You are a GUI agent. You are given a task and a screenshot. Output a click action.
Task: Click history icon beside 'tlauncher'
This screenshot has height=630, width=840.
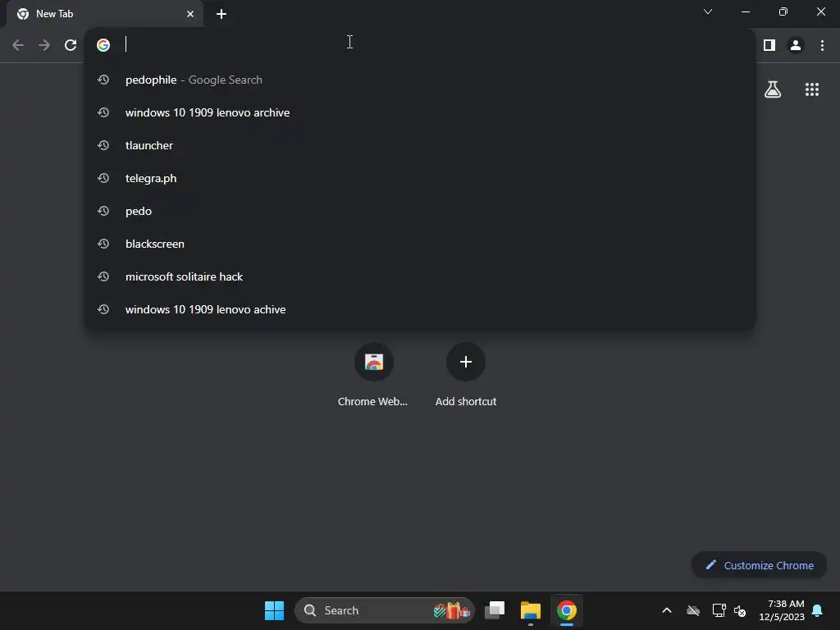pyautogui.click(x=103, y=145)
